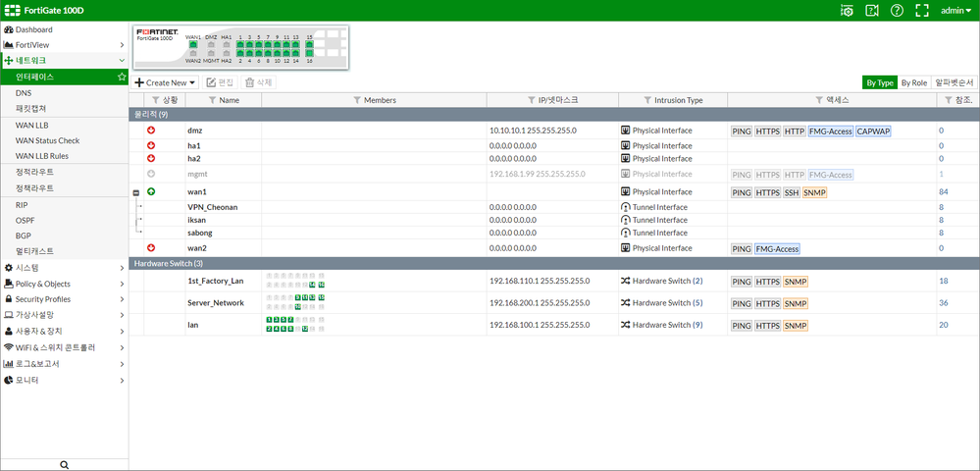
Task: Open wan1 reference count 84
Action: pos(943,192)
